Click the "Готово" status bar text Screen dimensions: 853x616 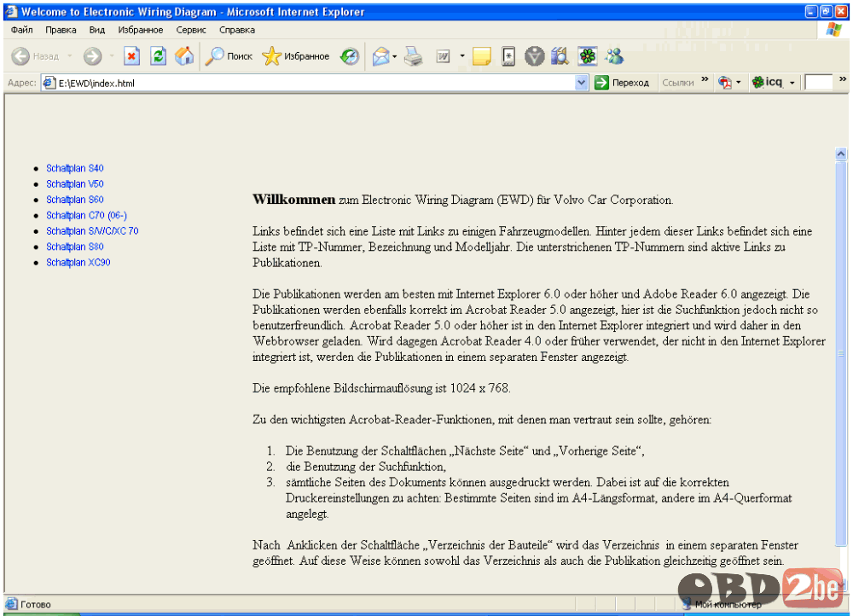click(x=35, y=604)
